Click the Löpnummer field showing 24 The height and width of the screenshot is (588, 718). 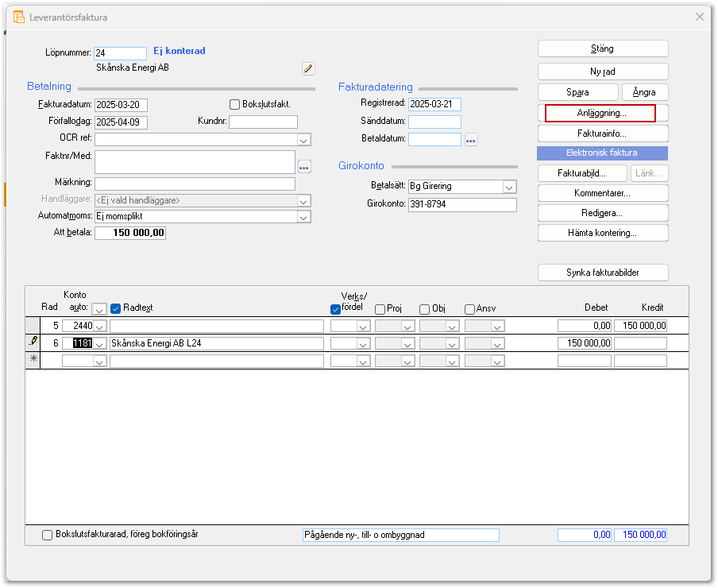tap(121, 53)
